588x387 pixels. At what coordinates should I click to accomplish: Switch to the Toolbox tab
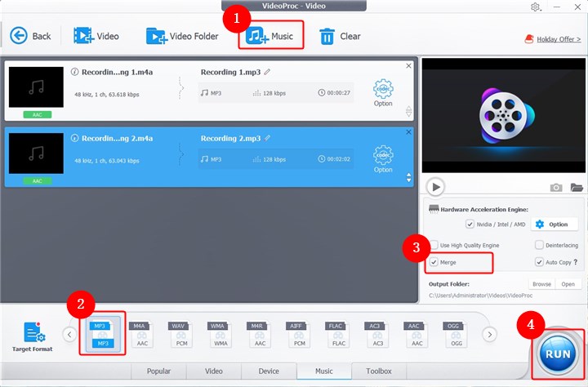[379, 371]
